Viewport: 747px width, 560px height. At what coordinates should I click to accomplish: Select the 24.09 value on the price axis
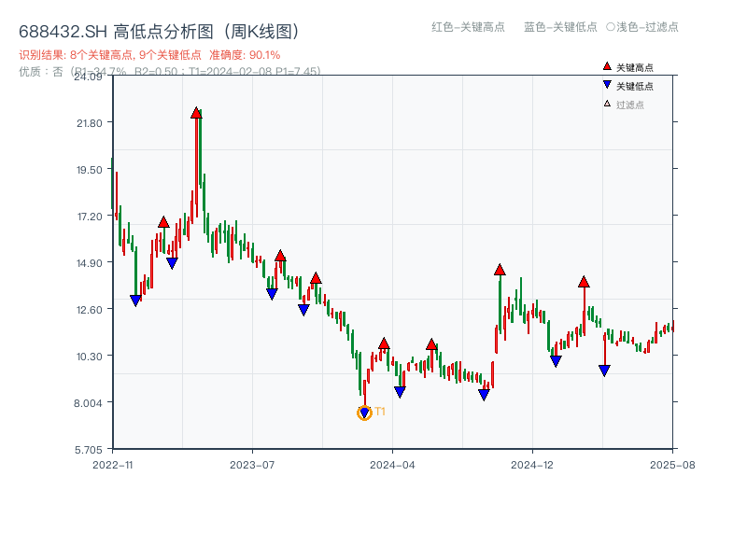[x=88, y=78]
